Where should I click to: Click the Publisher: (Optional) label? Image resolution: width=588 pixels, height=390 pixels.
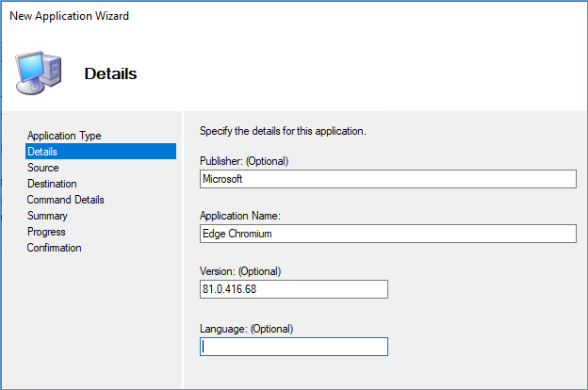(244, 161)
